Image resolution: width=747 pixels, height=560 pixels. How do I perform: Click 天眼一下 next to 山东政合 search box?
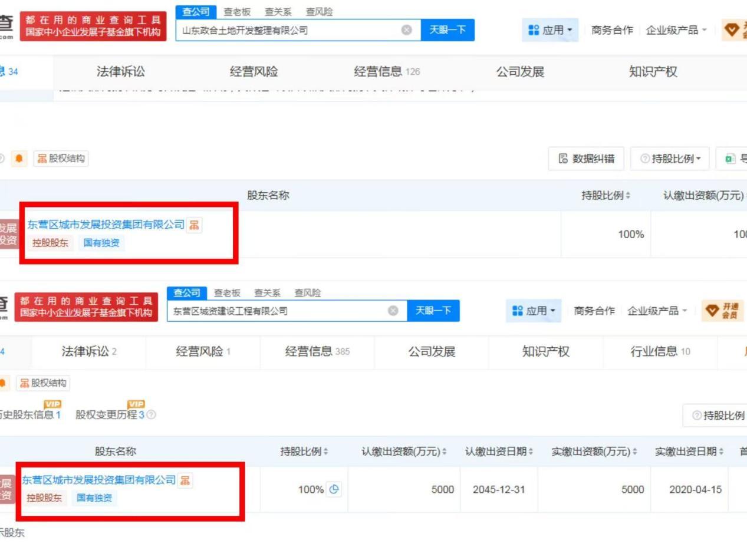pyautogui.click(x=447, y=30)
